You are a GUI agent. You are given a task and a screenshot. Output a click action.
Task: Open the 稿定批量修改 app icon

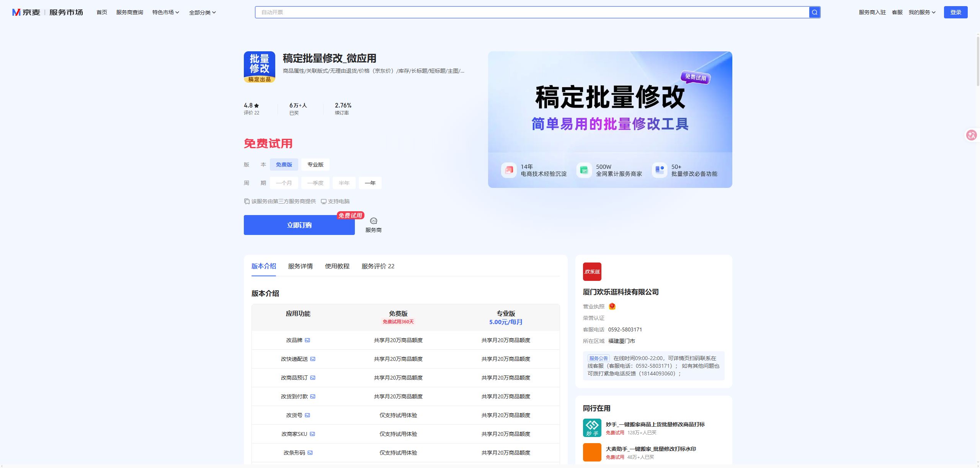click(x=260, y=67)
